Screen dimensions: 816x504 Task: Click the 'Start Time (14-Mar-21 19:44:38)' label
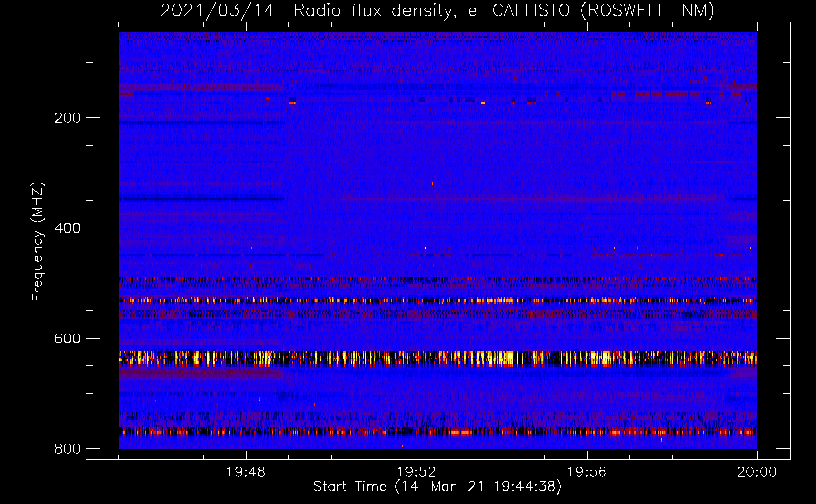(437, 487)
